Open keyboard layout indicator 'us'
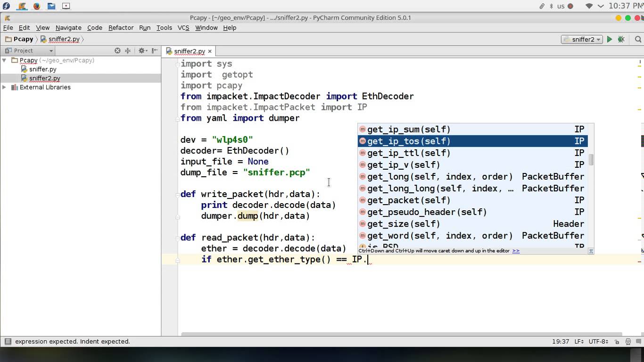This screenshot has height=362, width=644. click(561, 6)
